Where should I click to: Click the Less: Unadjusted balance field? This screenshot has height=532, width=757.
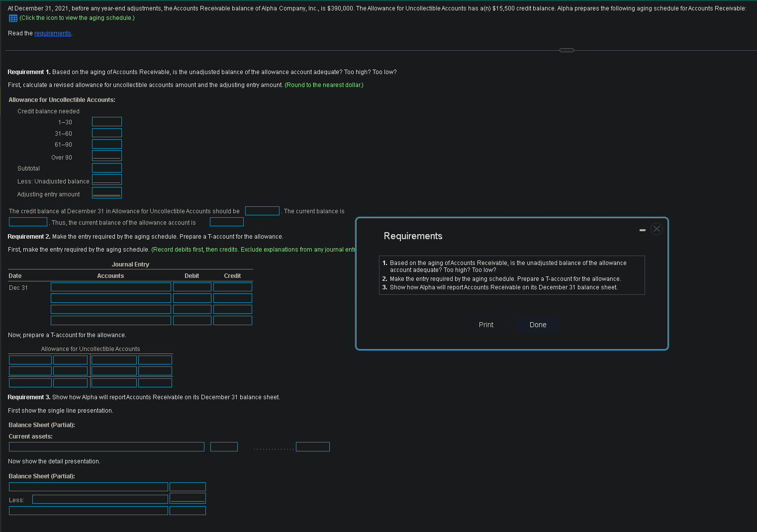[107, 179]
